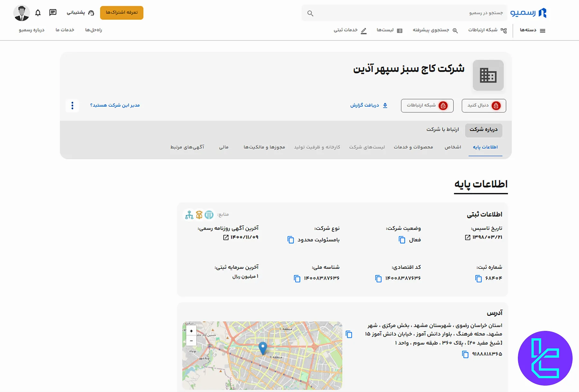The height and width of the screenshot is (392, 579).
Task: Select the ministry of justice source icon
Action: pyautogui.click(x=189, y=215)
